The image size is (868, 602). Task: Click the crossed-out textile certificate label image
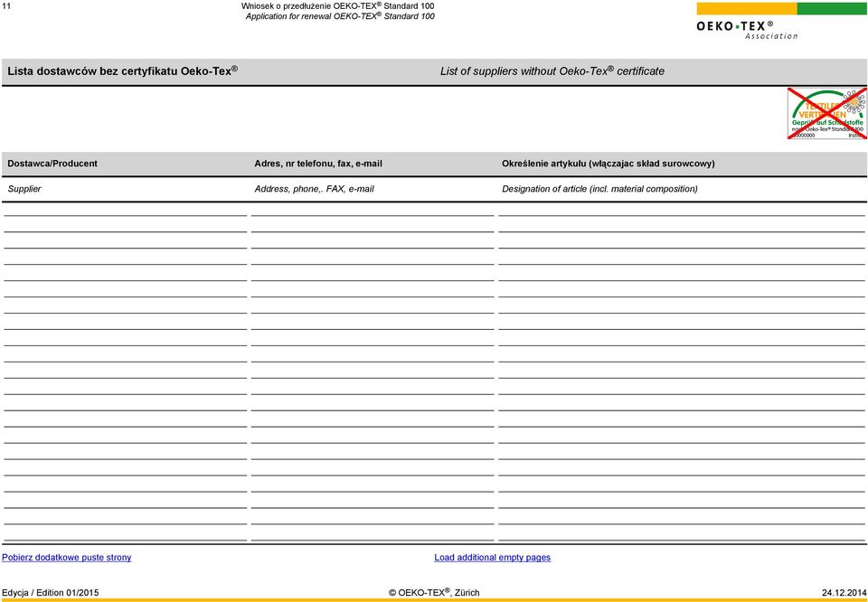pyautogui.click(x=827, y=113)
